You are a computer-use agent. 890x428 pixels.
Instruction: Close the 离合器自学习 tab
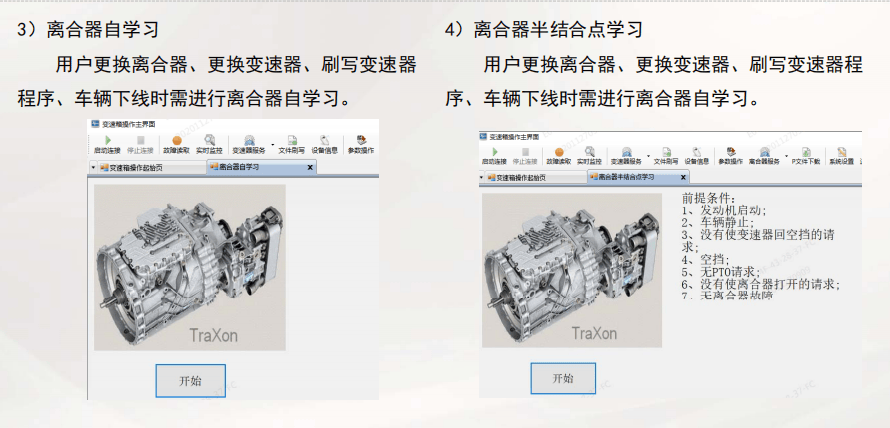[x=310, y=167]
